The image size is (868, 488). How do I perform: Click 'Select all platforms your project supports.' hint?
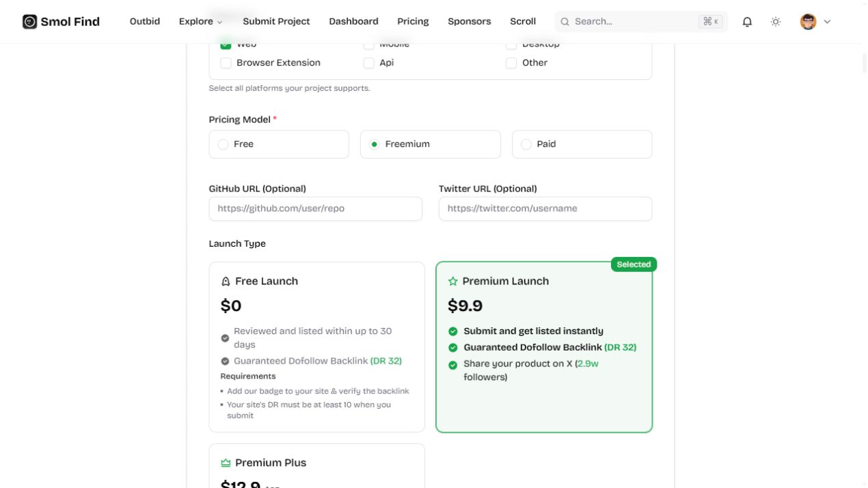click(290, 88)
